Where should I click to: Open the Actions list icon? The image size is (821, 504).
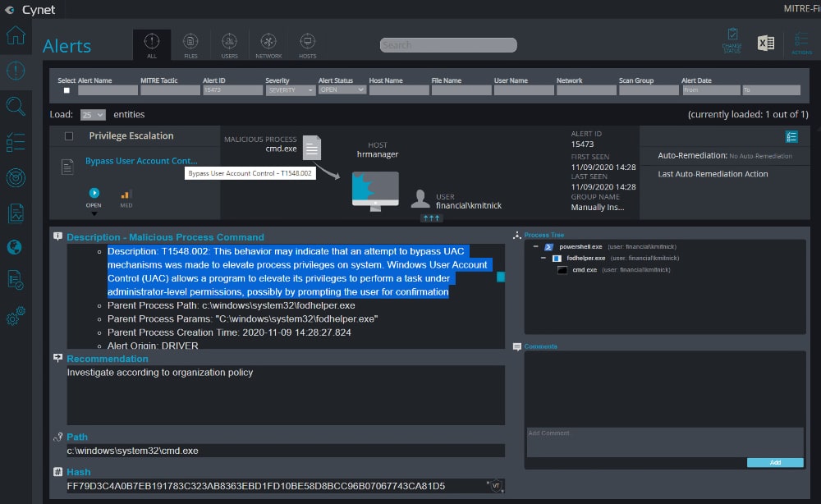801,43
